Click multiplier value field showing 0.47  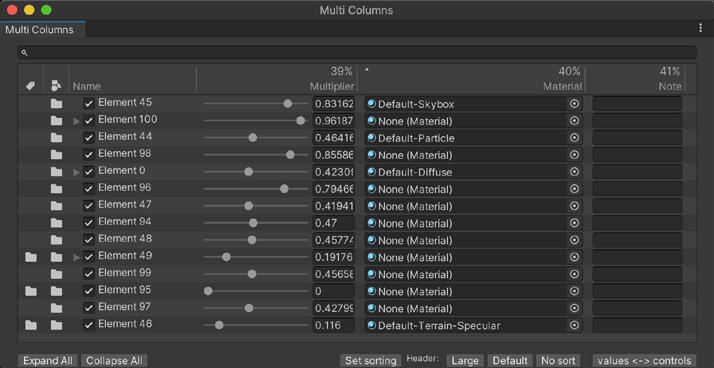(333, 223)
